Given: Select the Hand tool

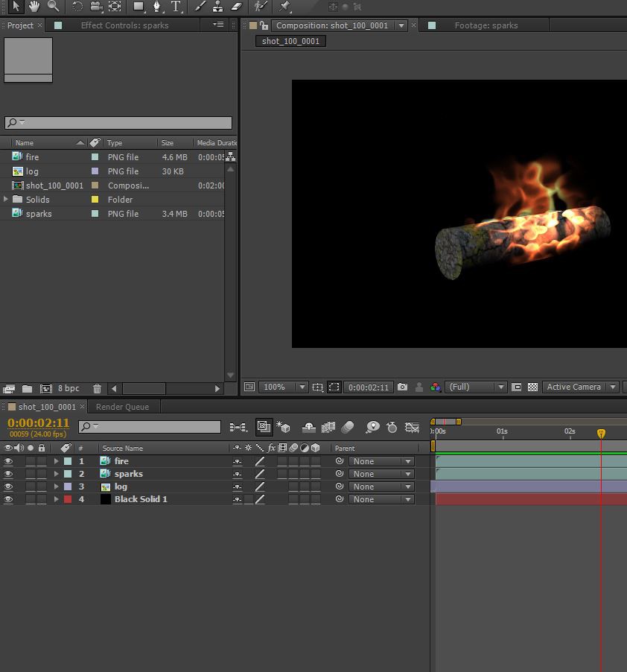Looking at the screenshot, I should pos(34,7).
